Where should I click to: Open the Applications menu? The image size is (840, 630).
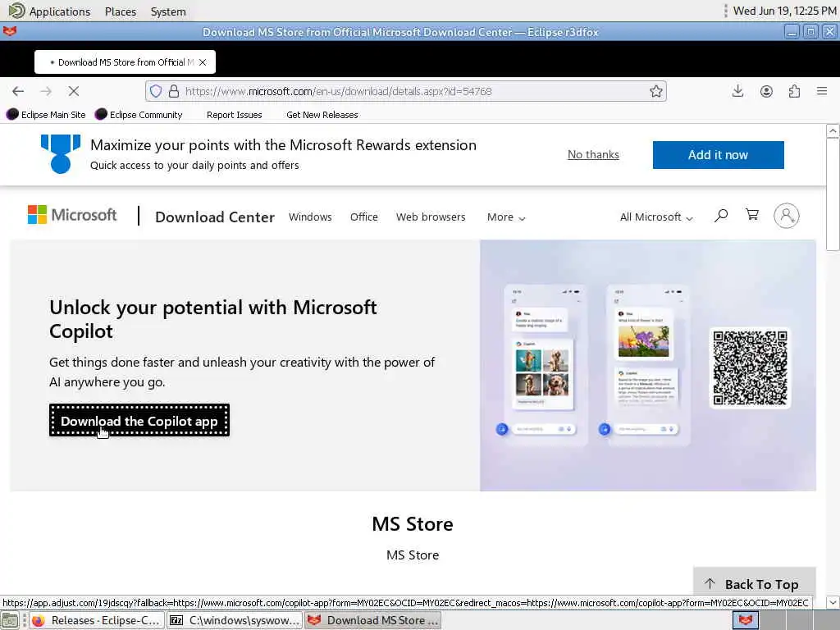(x=59, y=11)
